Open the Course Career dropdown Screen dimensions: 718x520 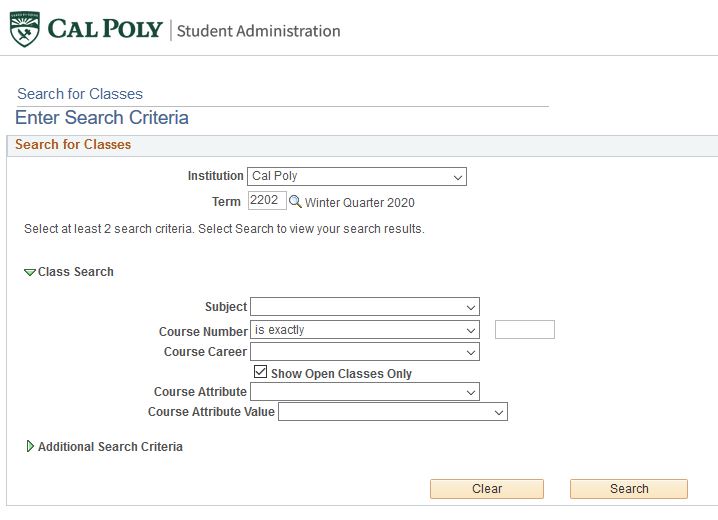[x=364, y=352]
